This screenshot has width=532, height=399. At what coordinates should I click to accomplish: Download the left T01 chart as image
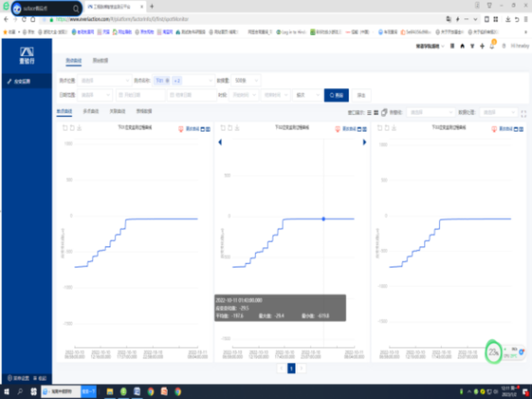(x=79, y=128)
